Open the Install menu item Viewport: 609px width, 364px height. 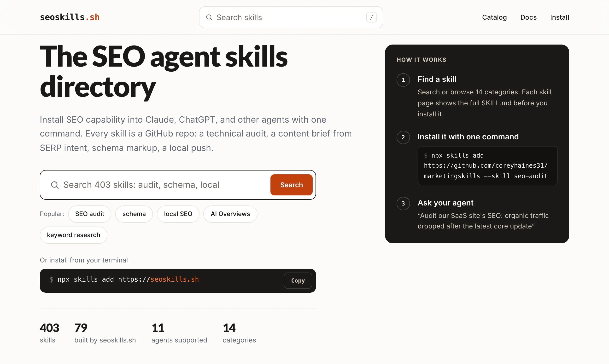point(559,17)
